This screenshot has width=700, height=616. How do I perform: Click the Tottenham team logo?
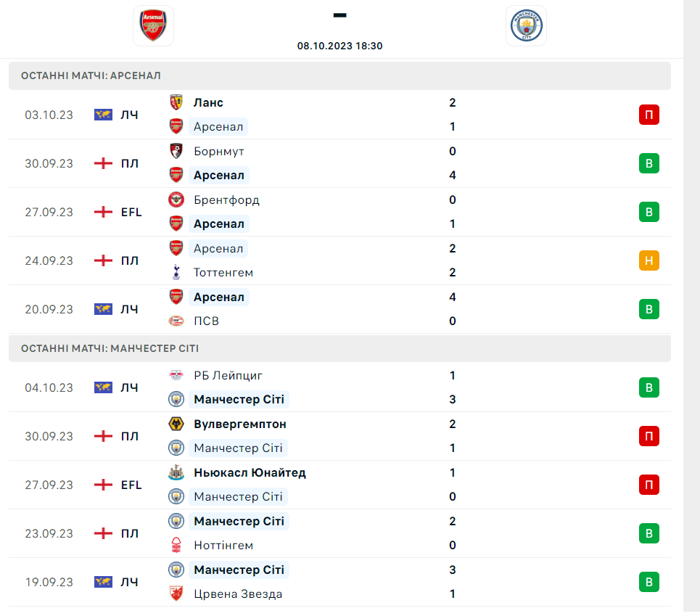point(176,273)
